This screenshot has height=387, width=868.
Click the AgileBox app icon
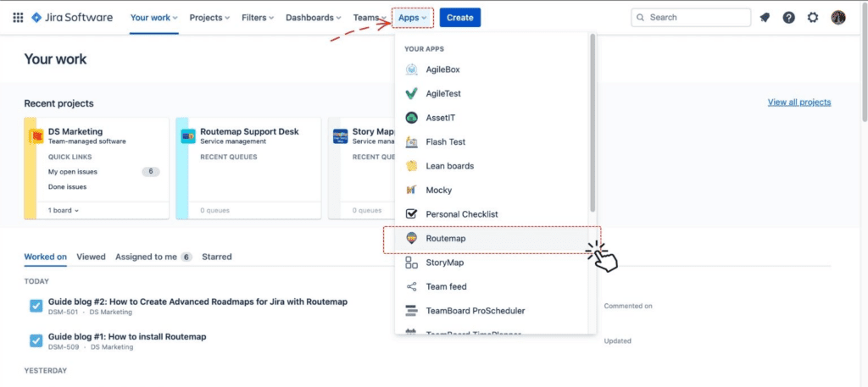tap(411, 69)
